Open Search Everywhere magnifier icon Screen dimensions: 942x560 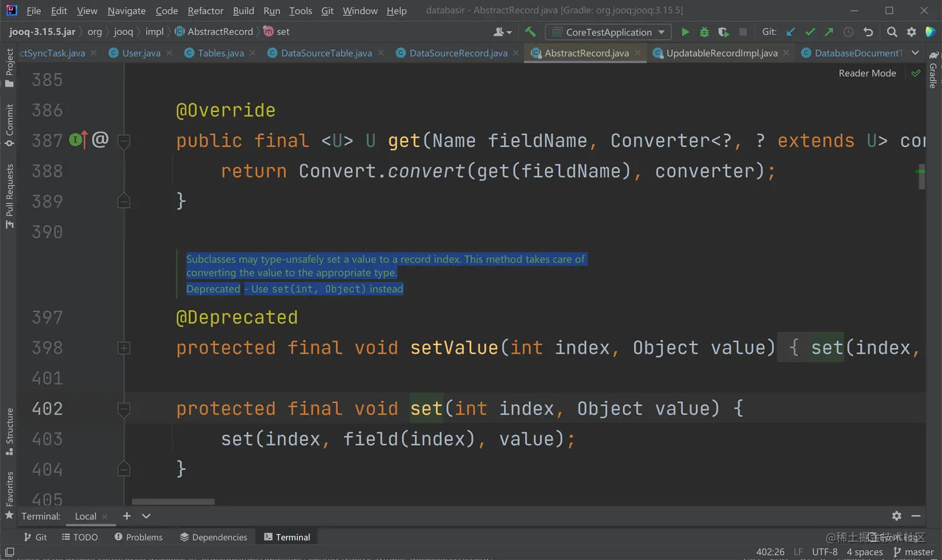click(x=892, y=32)
